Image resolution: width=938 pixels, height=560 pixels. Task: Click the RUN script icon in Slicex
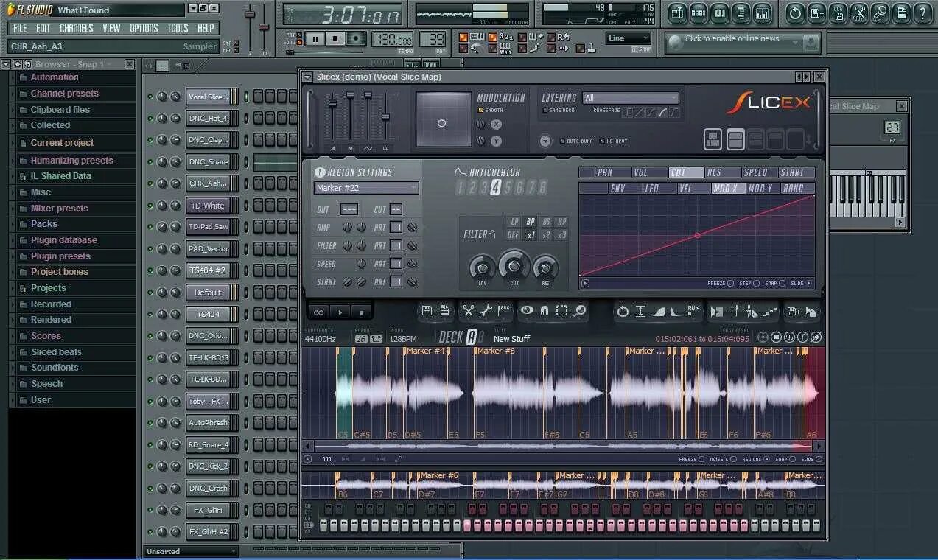(693, 311)
